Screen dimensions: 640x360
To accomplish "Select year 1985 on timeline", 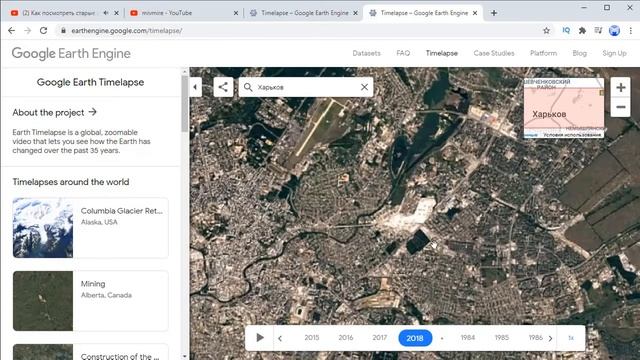I will [x=502, y=338].
